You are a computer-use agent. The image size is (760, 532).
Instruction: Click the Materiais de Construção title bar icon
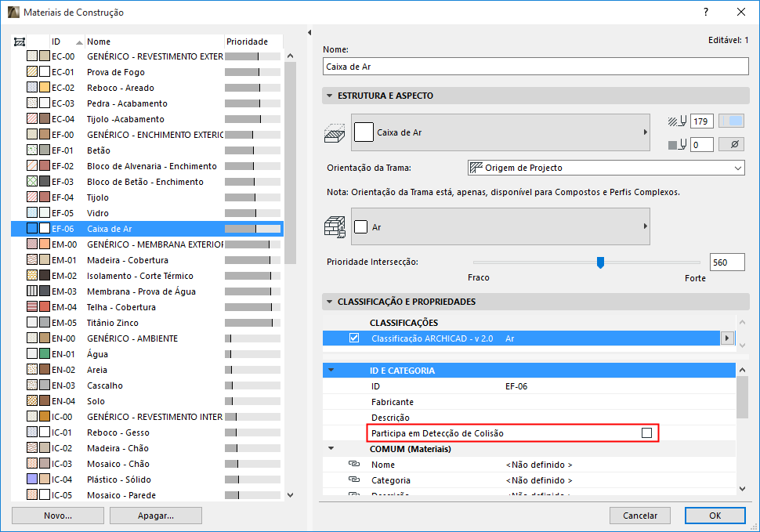[14, 13]
